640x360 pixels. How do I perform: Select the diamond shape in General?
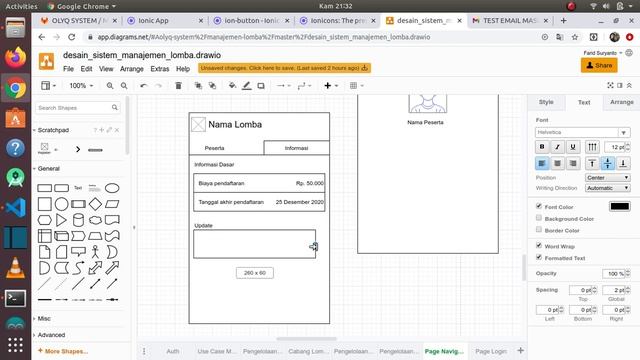click(95, 204)
